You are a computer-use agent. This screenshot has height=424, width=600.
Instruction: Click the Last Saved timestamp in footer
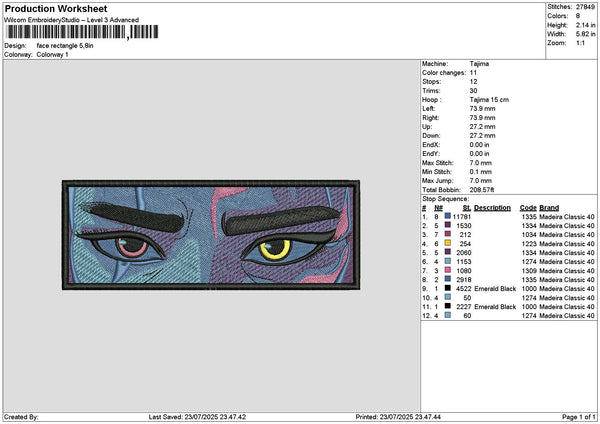click(x=196, y=416)
